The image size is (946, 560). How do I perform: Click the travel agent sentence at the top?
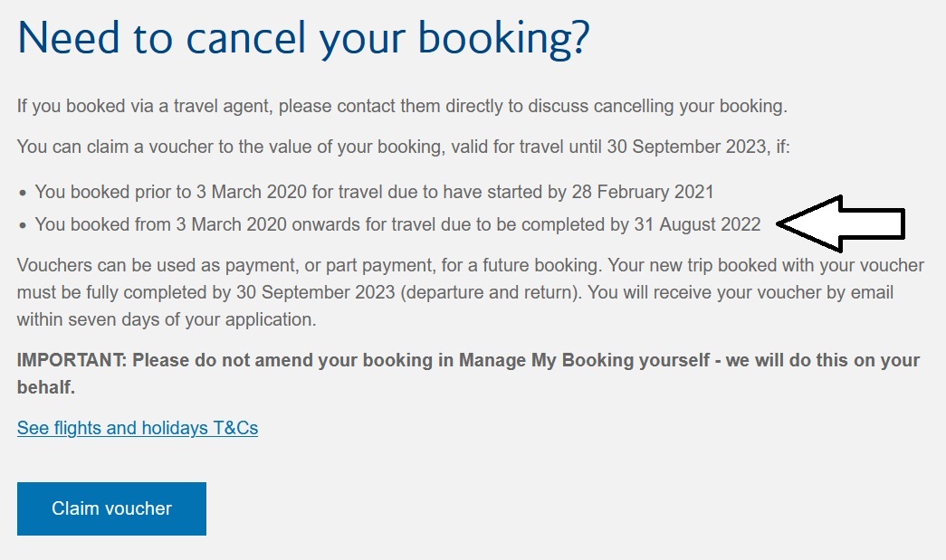[402, 106]
